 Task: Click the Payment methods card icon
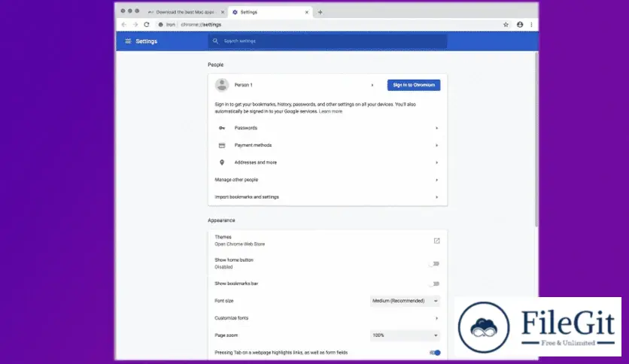tap(222, 145)
